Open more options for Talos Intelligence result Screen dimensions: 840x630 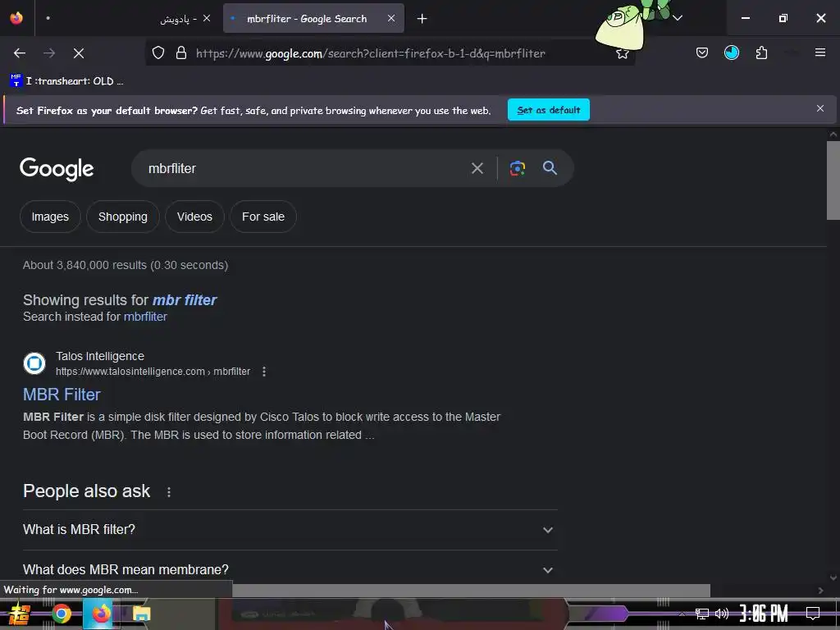coord(263,372)
